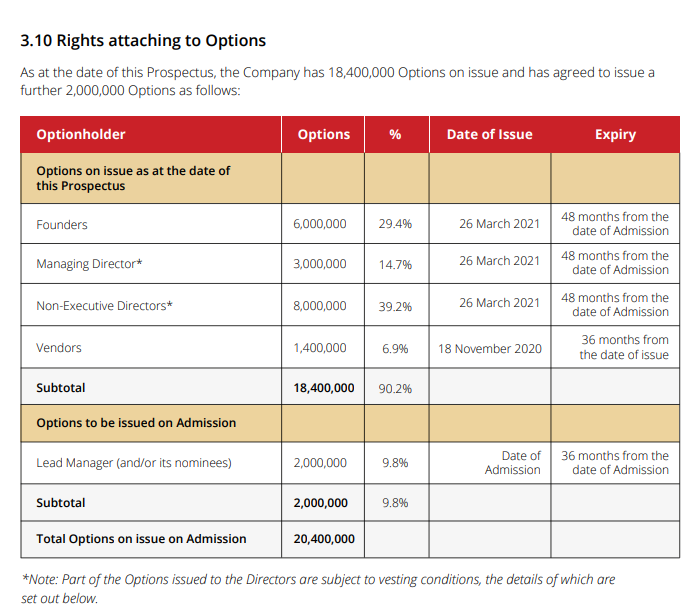Select the Founders row label
The image size is (699, 612).
pos(62,225)
